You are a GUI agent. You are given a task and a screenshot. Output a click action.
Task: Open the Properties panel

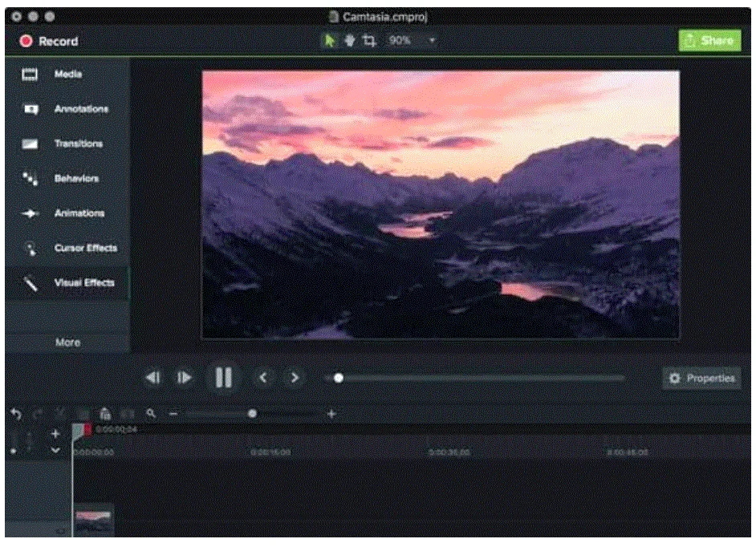(x=701, y=379)
